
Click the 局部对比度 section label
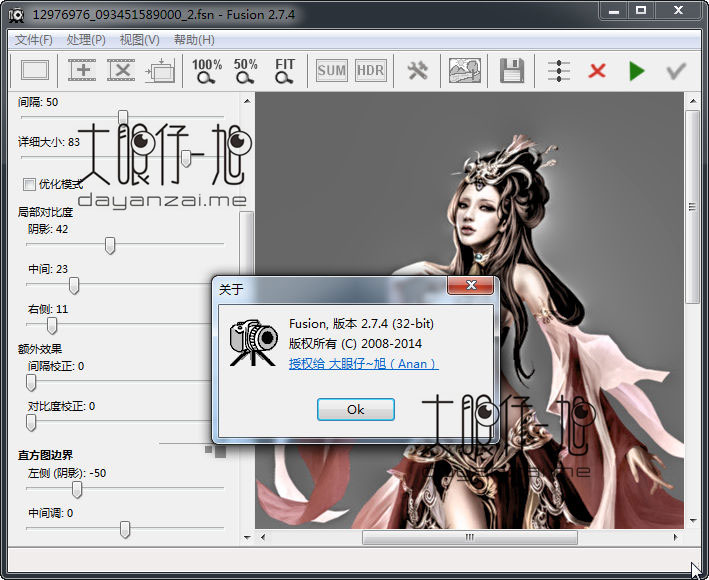click(45, 212)
